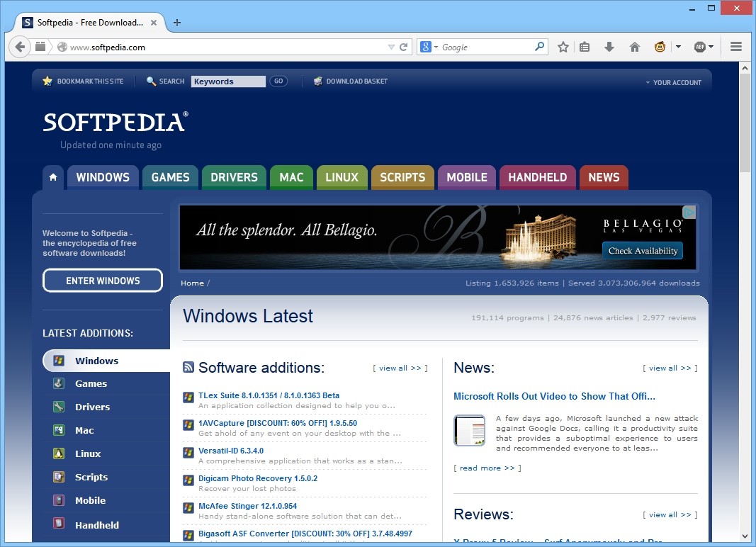Click the SOFTPEDIA logo
The height and width of the screenshot is (547, 756).
point(115,122)
